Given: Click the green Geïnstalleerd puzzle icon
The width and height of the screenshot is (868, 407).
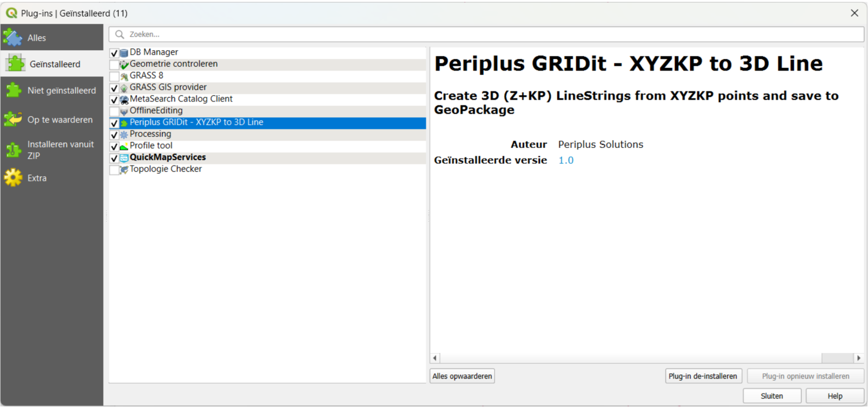Looking at the screenshot, I should tap(16, 63).
